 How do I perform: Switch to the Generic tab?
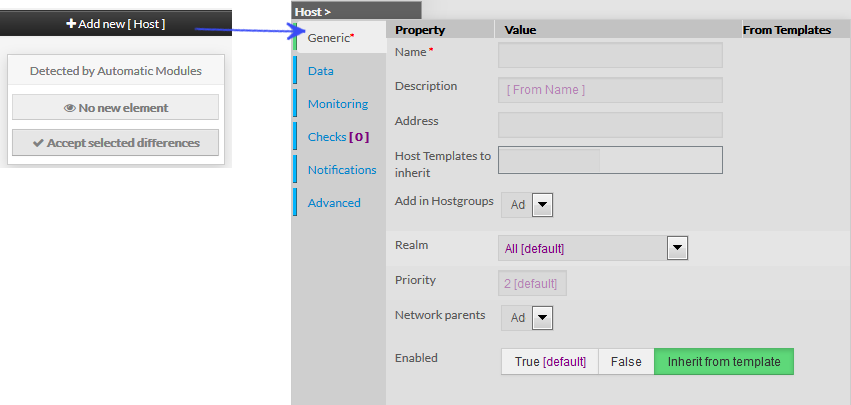coord(339,38)
